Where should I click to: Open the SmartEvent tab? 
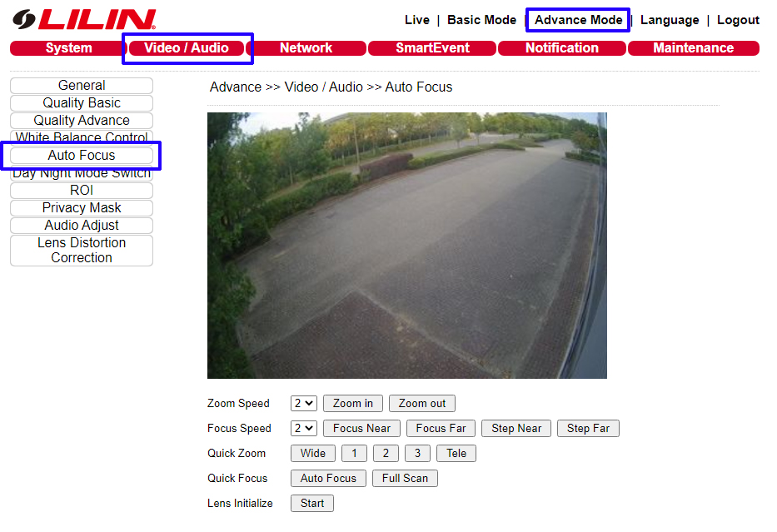(432, 48)
